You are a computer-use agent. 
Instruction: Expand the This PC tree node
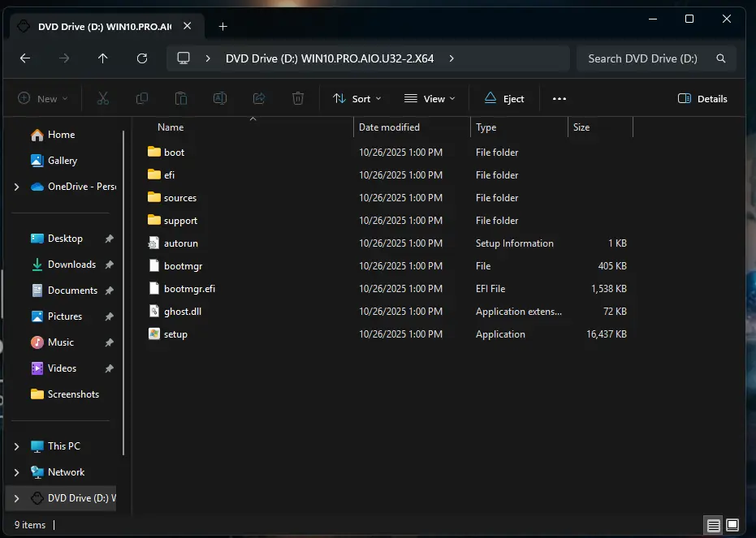point(16,446)
